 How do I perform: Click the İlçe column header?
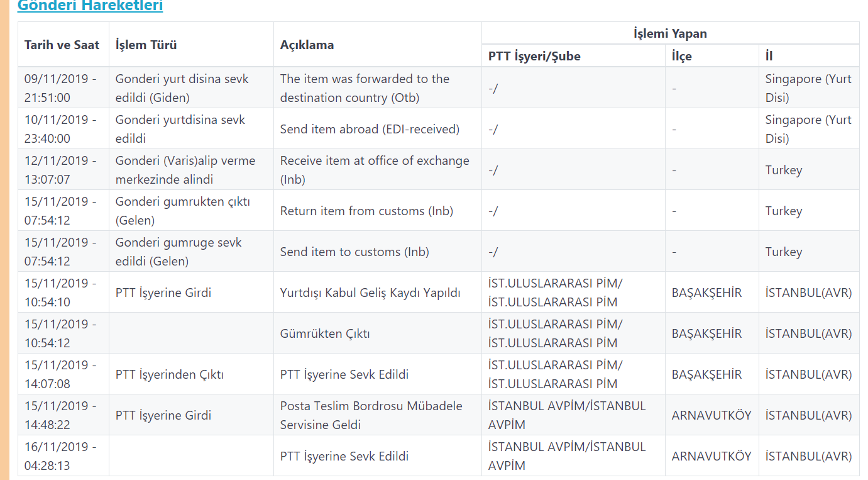pyautogui.click(x=681, y=56)
